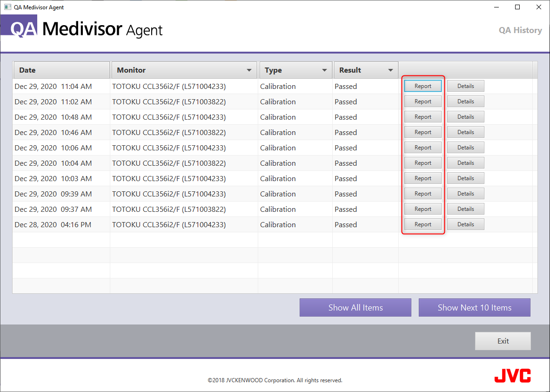View Details for Dec 29 11:04 AM entry
Image resolution: width=550 pixels, height=392 pixels.
point(465,86)
